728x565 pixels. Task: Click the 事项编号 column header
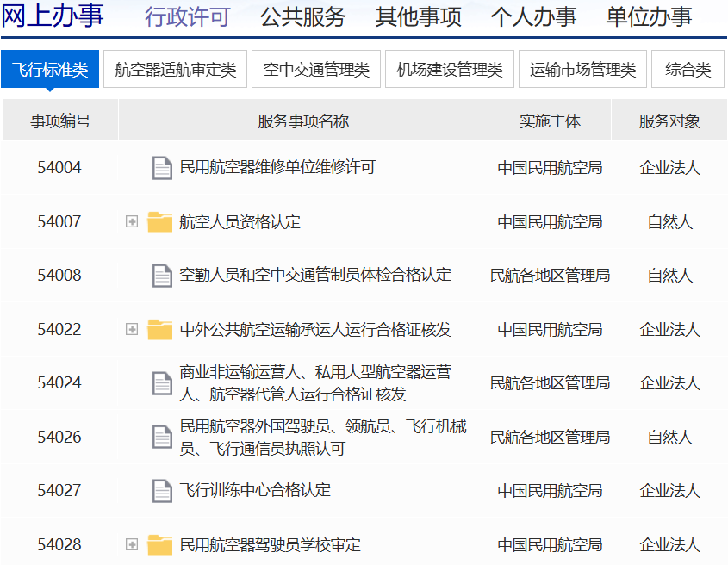(x=60, y=121)
